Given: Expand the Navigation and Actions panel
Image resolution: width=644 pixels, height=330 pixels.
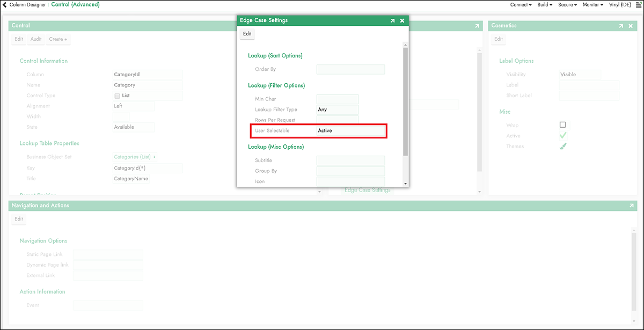Looking at the screenshot, I should click(631, 206).
